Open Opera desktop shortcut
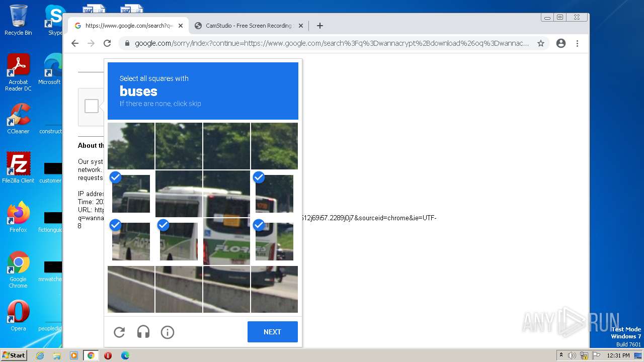 [18, 316]
